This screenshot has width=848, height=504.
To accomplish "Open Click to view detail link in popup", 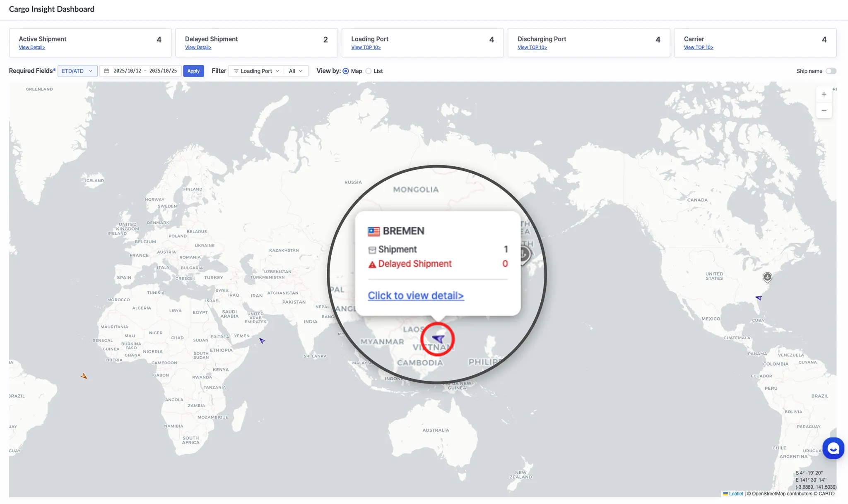I will coord(416,295).
